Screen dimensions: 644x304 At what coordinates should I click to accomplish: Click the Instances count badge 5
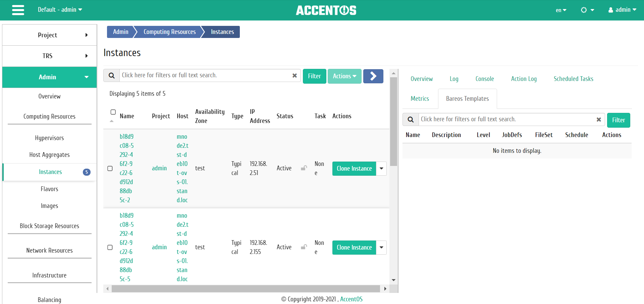click(x=87, y=172)
